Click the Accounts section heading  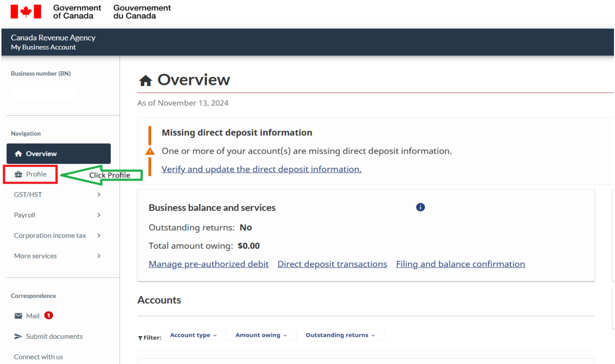tap(159, 300)
